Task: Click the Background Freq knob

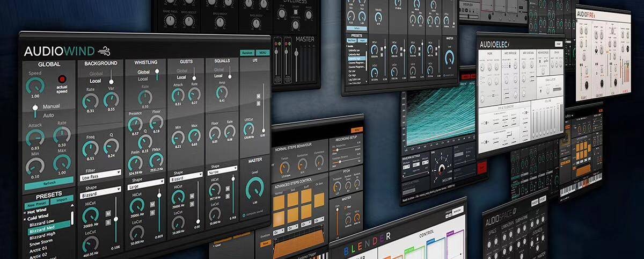Action: tap(90, 149)
